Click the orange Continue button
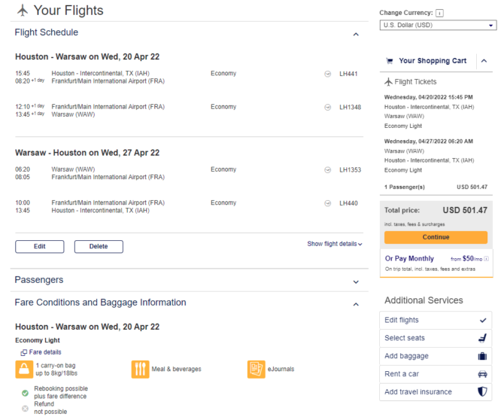The height and width of the screenshot is (420, 504). (436, 237)
